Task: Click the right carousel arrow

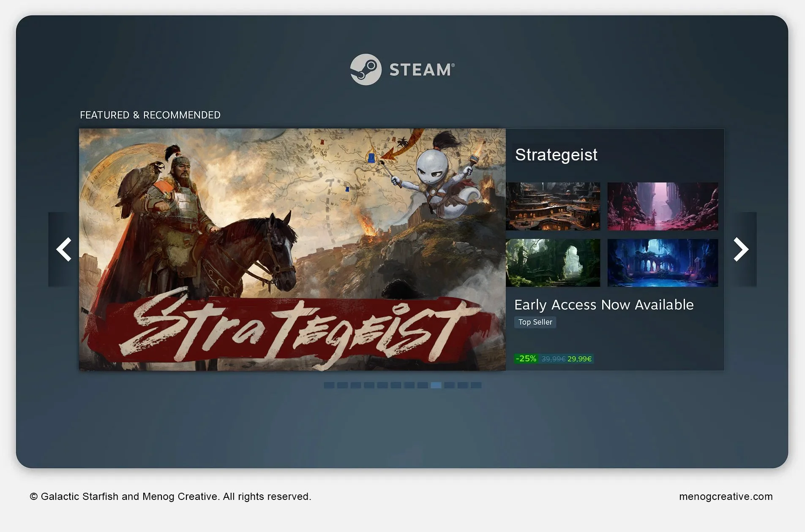Action: (741, 250)
